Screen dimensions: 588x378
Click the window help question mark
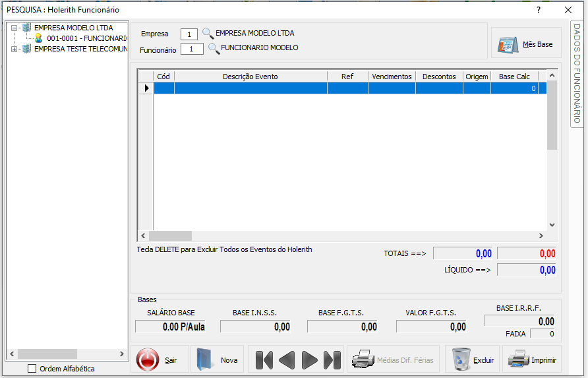tap(539, 10)
